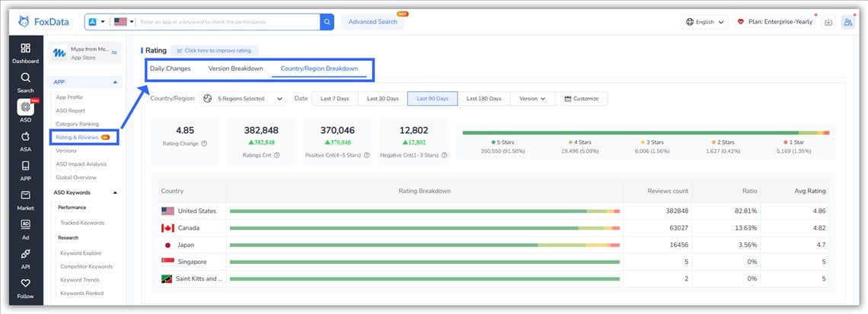The width and height of the screenshot is (868, 314).
Task: Open Keywords Ranked in the side menu
Action: pyautogui.click(x=82, y=293)
